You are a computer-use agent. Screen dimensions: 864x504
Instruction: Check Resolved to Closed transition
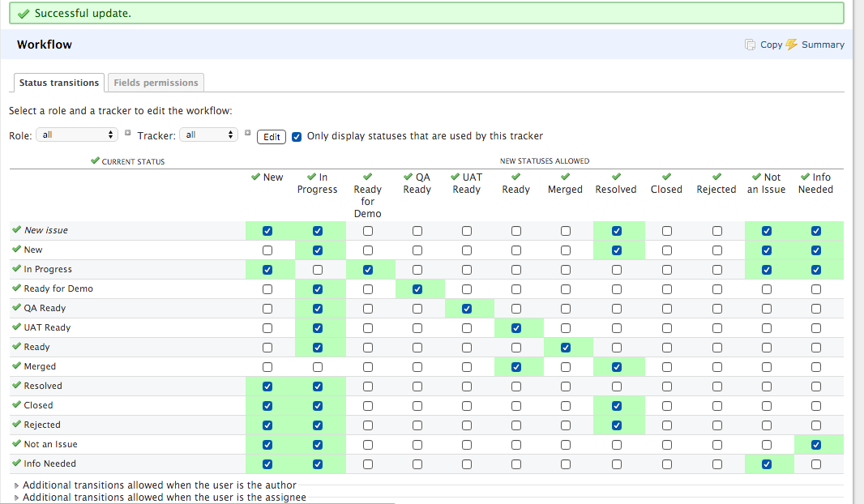667,387
